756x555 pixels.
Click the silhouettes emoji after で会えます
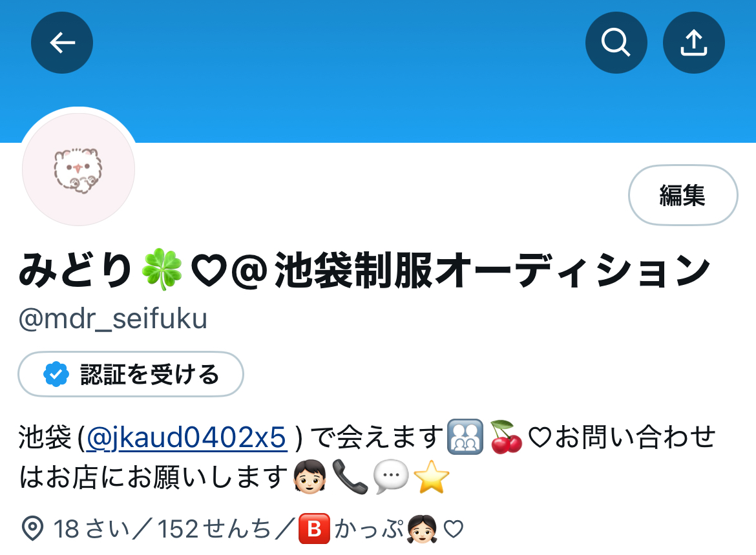point(465,437)
